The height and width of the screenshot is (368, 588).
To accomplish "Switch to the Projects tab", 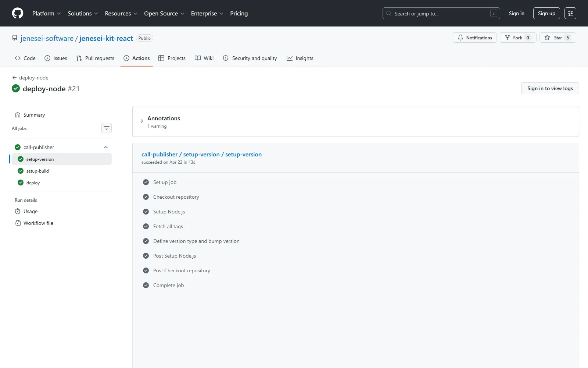I will pos(172,58).
